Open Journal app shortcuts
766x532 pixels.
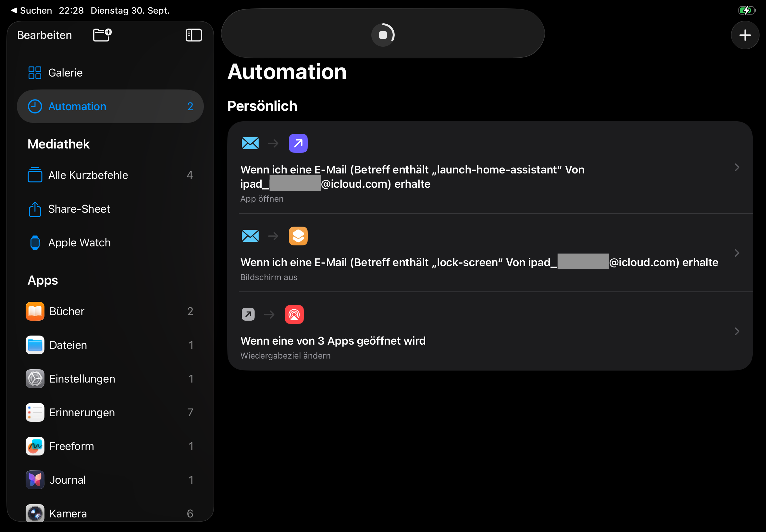[x=68, y=479]
